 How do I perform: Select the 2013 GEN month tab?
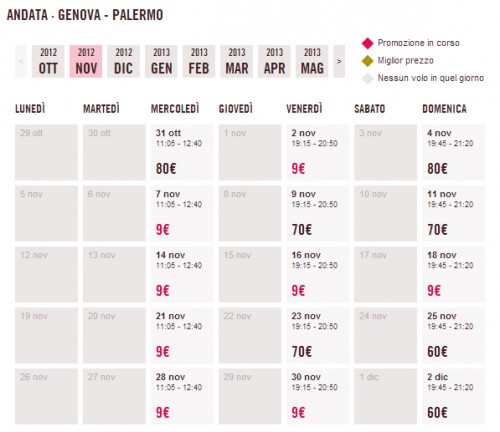click(161, 62)
